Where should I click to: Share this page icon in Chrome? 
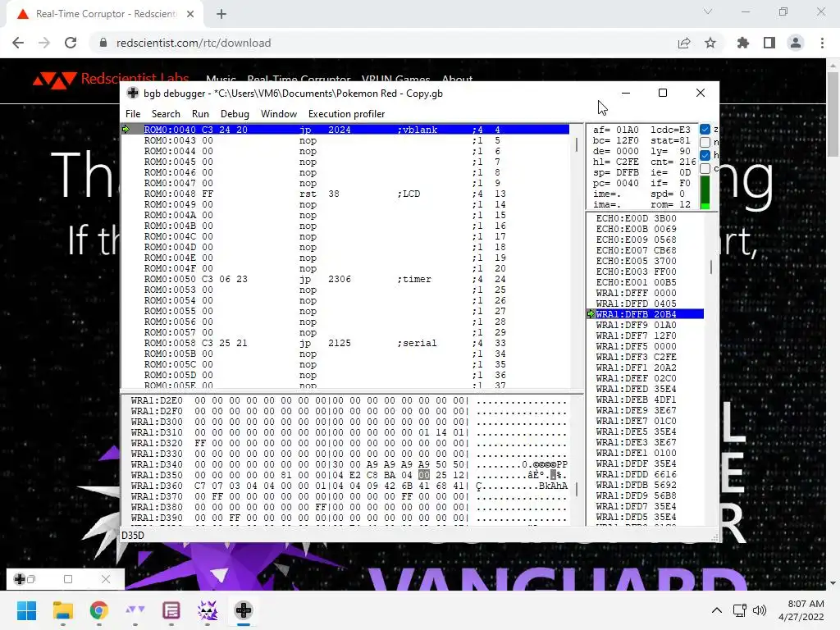pos(684,43)
